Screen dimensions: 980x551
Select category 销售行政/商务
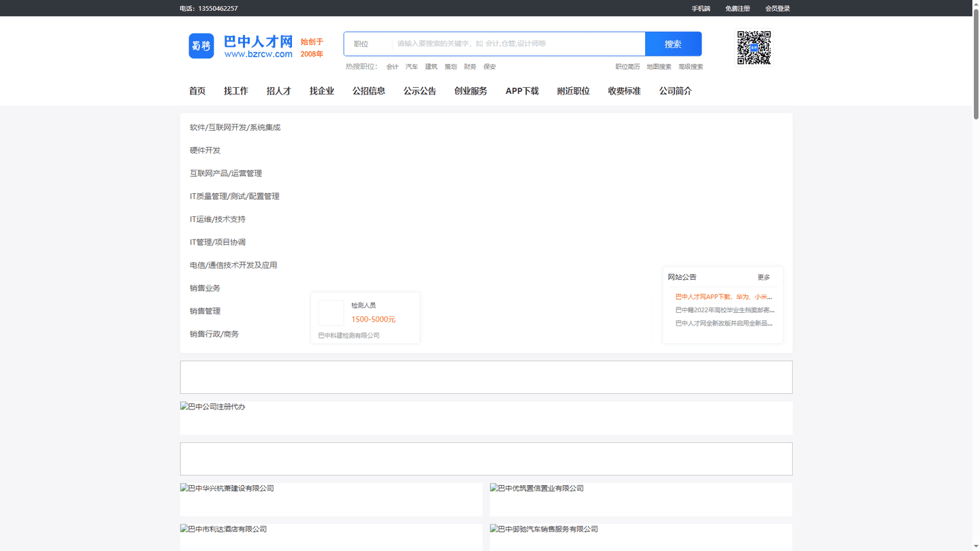coord(214,334)
